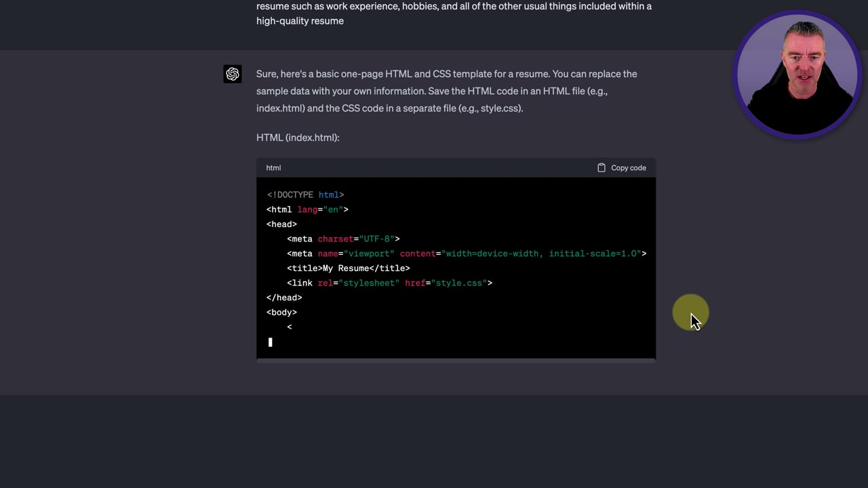
Task: Click the blinking block cursor in code
Action: point(270,342)
